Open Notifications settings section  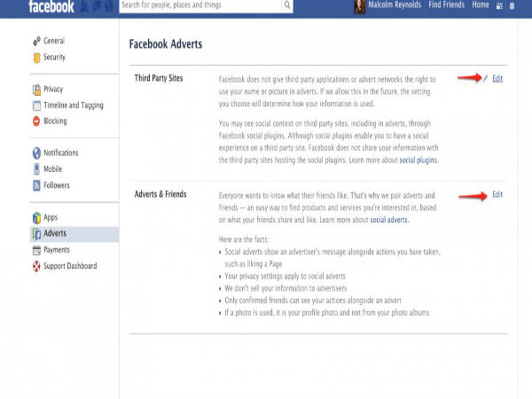click(60, 153)
